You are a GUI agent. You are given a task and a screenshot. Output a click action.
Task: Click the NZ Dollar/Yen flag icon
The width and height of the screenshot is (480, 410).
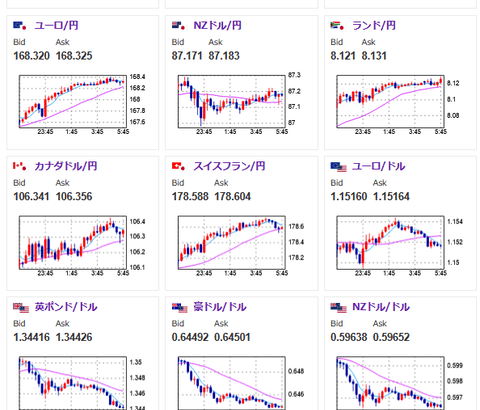[178, 25]
